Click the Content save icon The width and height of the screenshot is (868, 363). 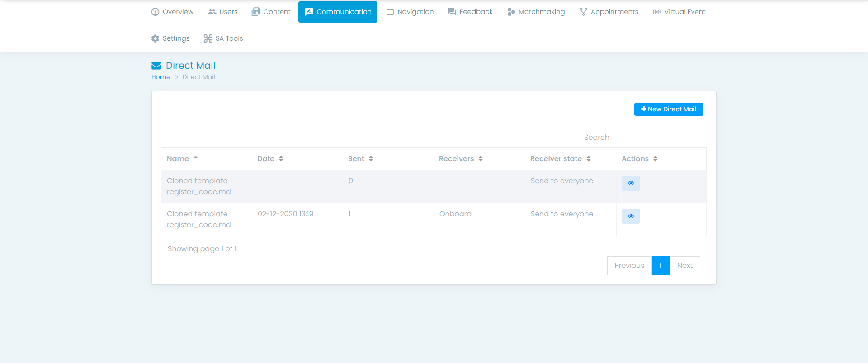(256, 12)
